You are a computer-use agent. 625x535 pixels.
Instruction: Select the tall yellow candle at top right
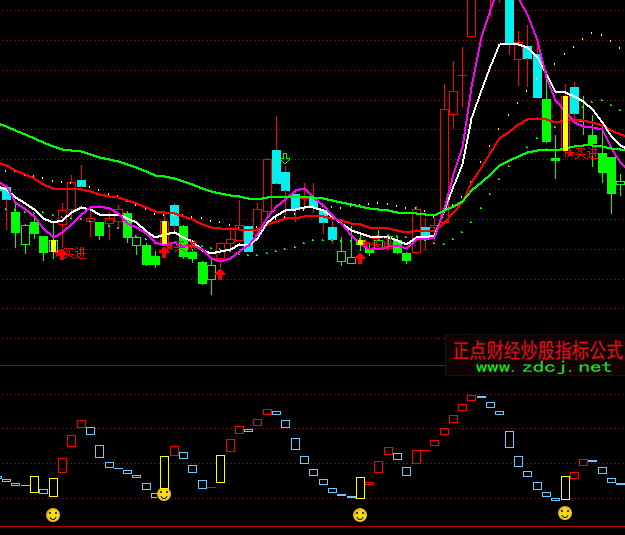(565, 122)
